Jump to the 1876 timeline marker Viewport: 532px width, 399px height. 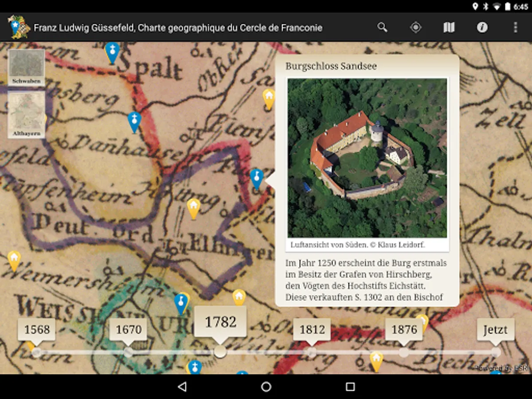[x=404, y=329]
